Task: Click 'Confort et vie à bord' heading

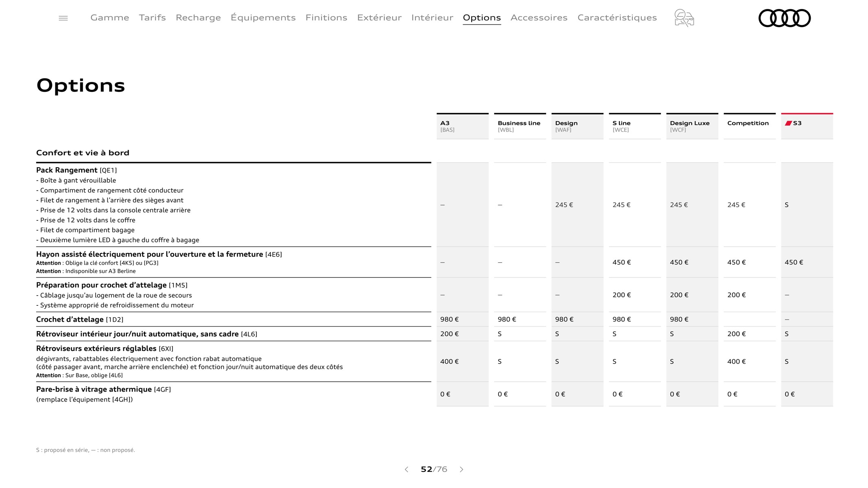Action: pyautogui.click(x=83, y=152)
